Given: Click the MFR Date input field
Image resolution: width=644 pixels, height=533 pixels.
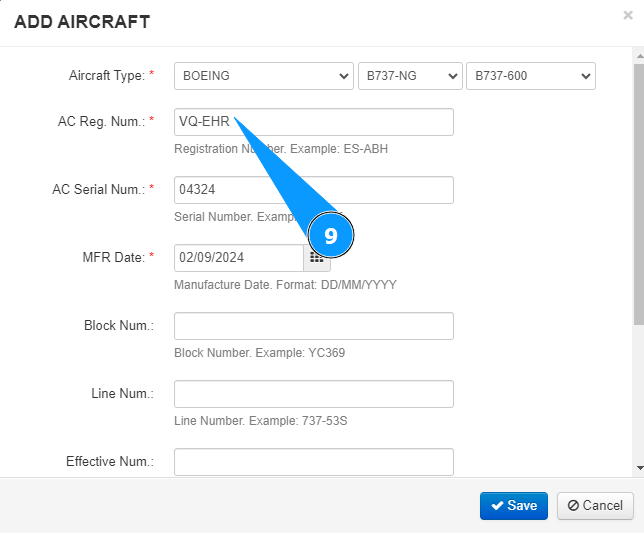Looking at the screenshot, I should click(238, 257).
